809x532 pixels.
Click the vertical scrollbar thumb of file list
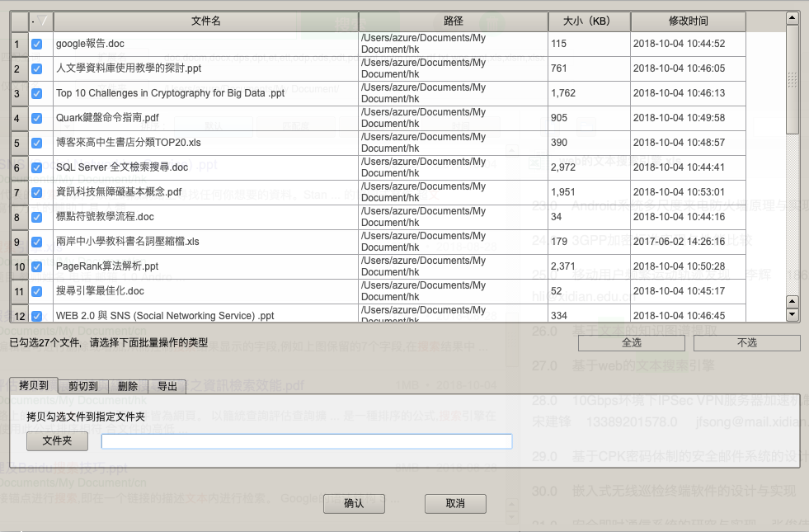793,78
